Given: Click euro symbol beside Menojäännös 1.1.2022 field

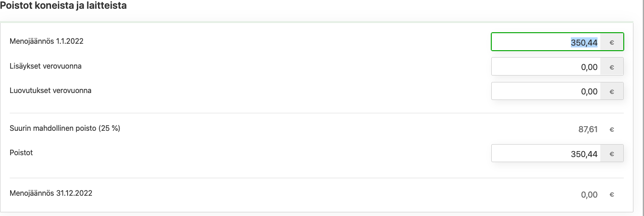Looking at the screenshot, I should tap(612, 42).
